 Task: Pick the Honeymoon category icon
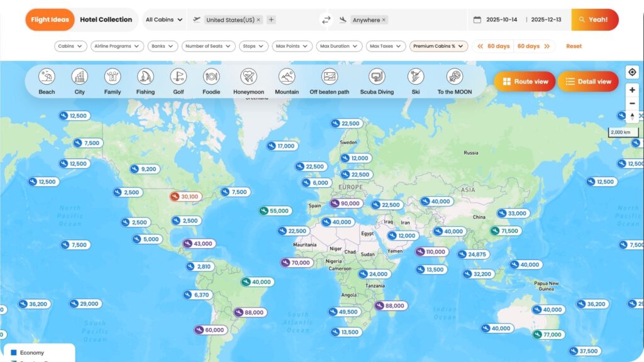tap(248, 77)
